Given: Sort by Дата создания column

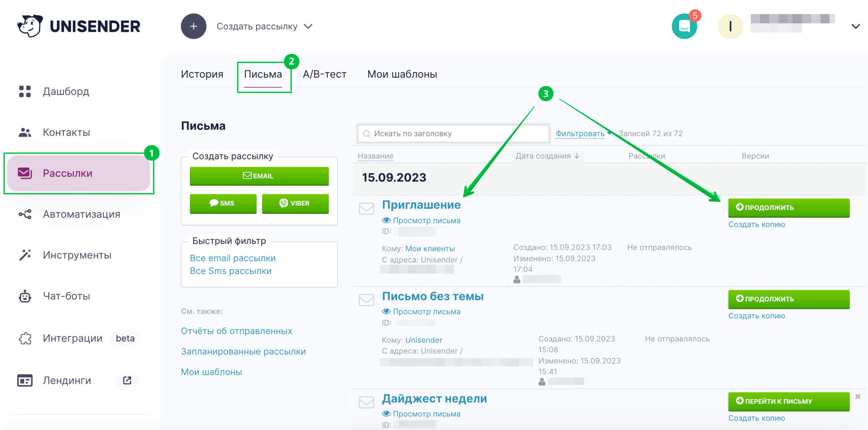Looking at the screenshot, I should point(547,156).
